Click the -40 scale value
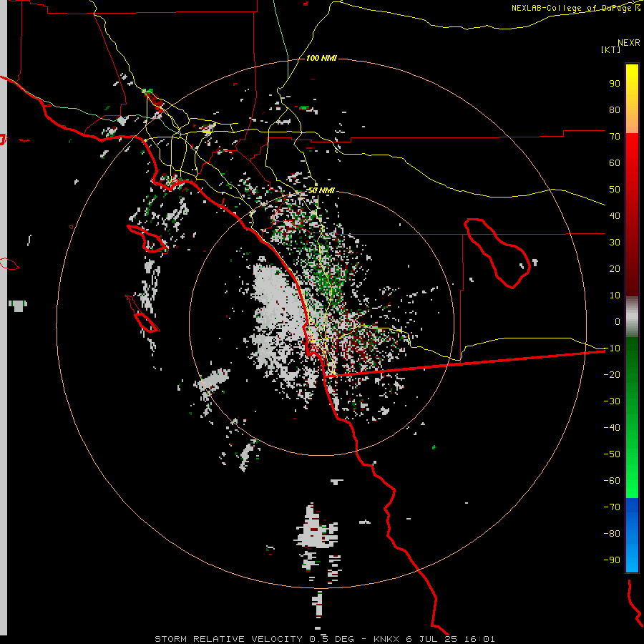The width and height of the screenshot is (644, 644). coord(612,428)
